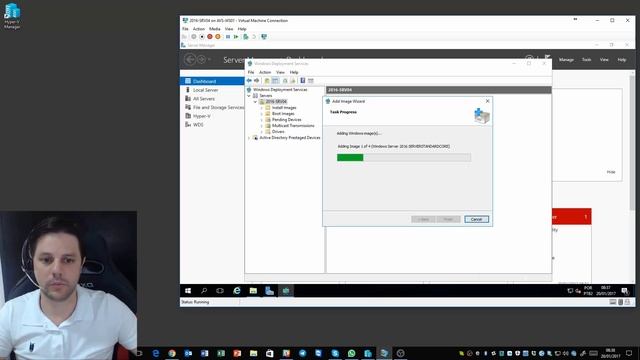Close the Add Image Wizard dialog

point(487,101)
